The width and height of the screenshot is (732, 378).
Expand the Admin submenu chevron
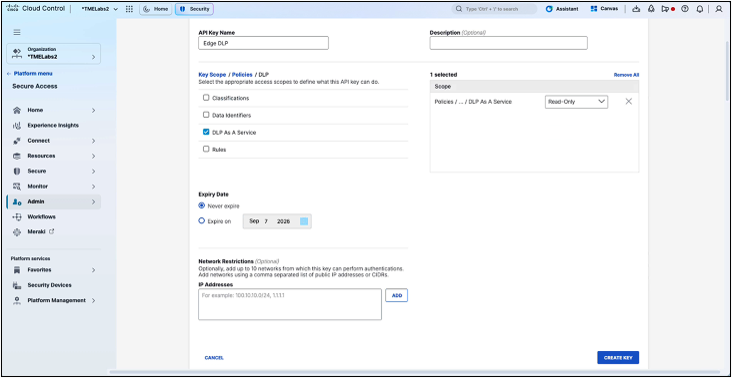coord(93,202)
